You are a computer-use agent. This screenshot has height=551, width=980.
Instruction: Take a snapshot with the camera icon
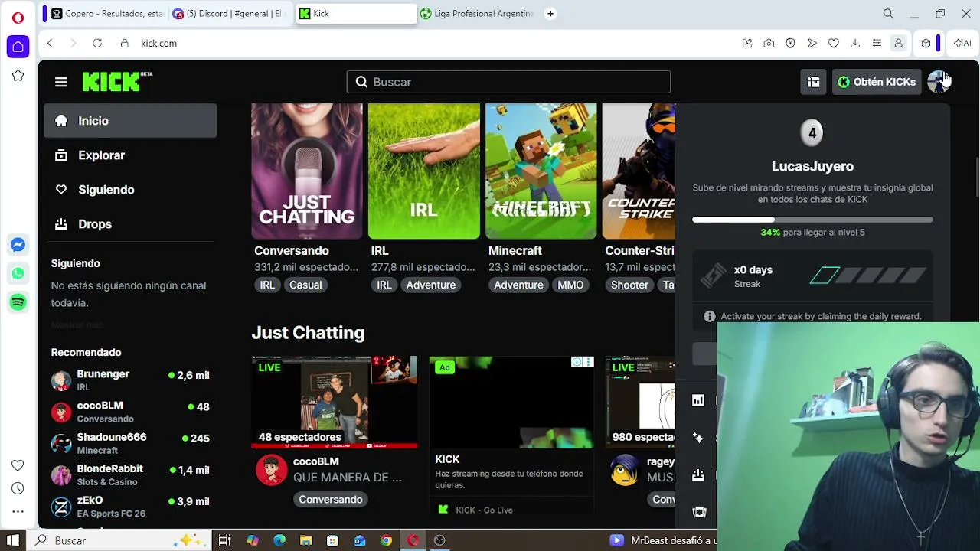click(x=769, y=43)
